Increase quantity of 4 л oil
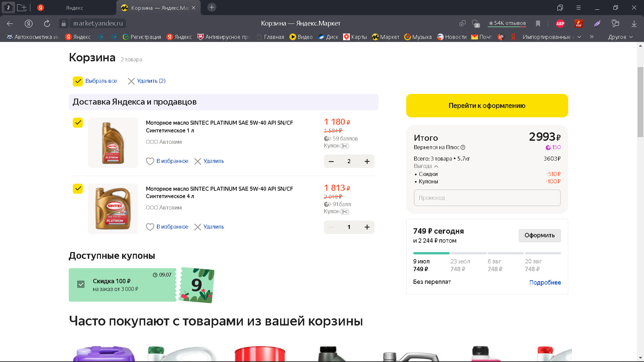The image size is (644, 362). coord(367,227)
